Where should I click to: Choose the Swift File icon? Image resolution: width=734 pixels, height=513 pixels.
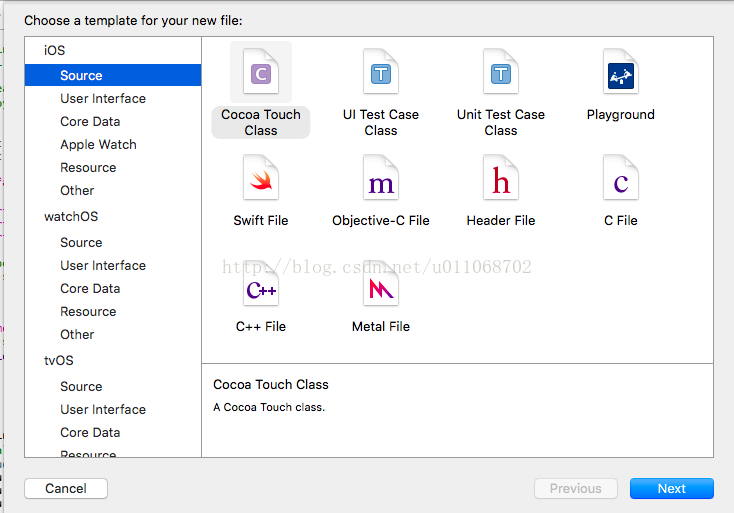pos(261,178)
